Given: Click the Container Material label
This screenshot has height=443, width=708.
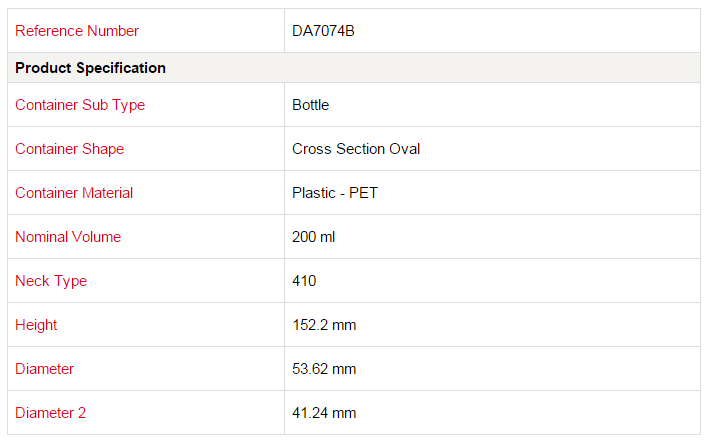Looking at the screenshot, I should tap(74, 193).
